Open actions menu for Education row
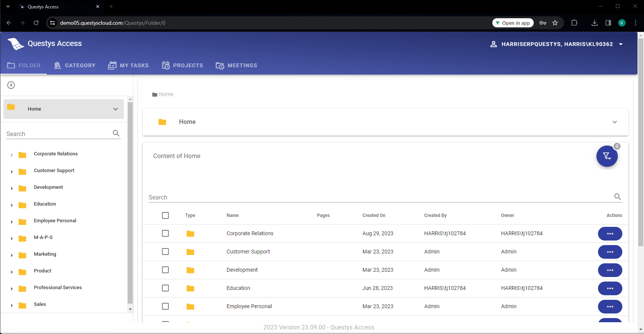The height and width of the screenshot is (334, 644). (x=610, y=288)
